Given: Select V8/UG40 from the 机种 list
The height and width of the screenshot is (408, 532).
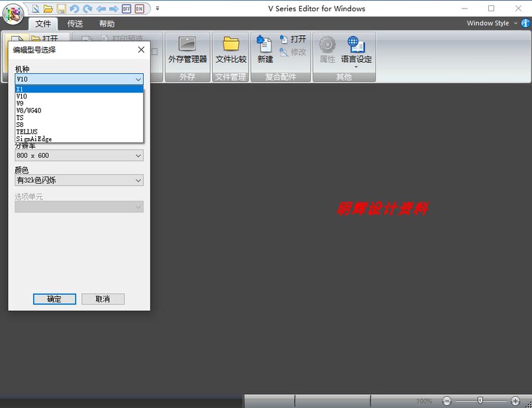Looking at the screenshot, I should [79, 110].
